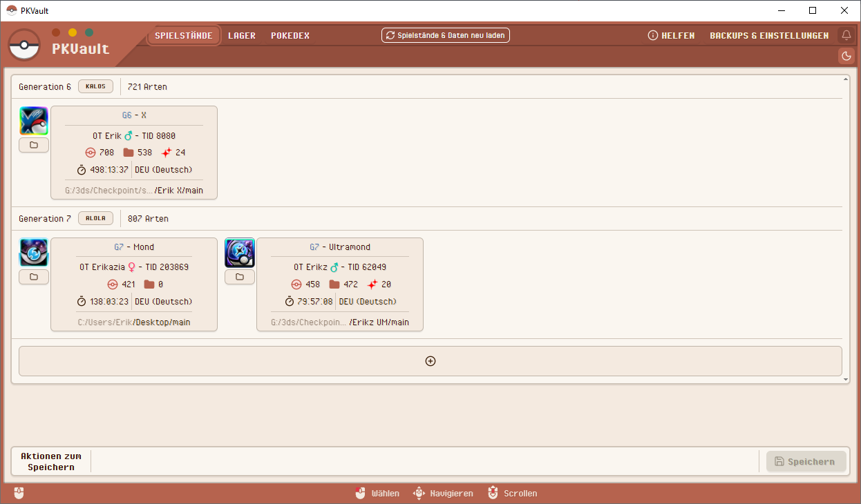Image resolution: width=861 pixels, height=504 pixels.
Task: Click the shiny count 20 sparkle icon
Action: point(372,284)
